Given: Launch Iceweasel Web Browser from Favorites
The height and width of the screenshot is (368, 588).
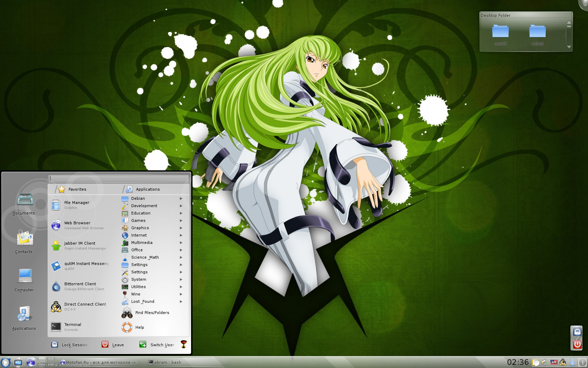Looking at the screenshot, I should [83, 225].
